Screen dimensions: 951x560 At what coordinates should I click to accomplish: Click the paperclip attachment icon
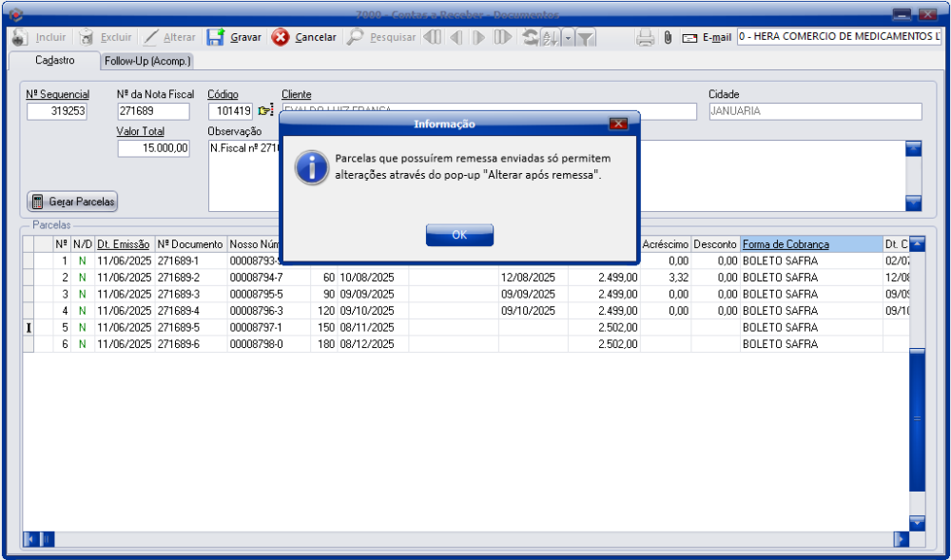(668, 38)
